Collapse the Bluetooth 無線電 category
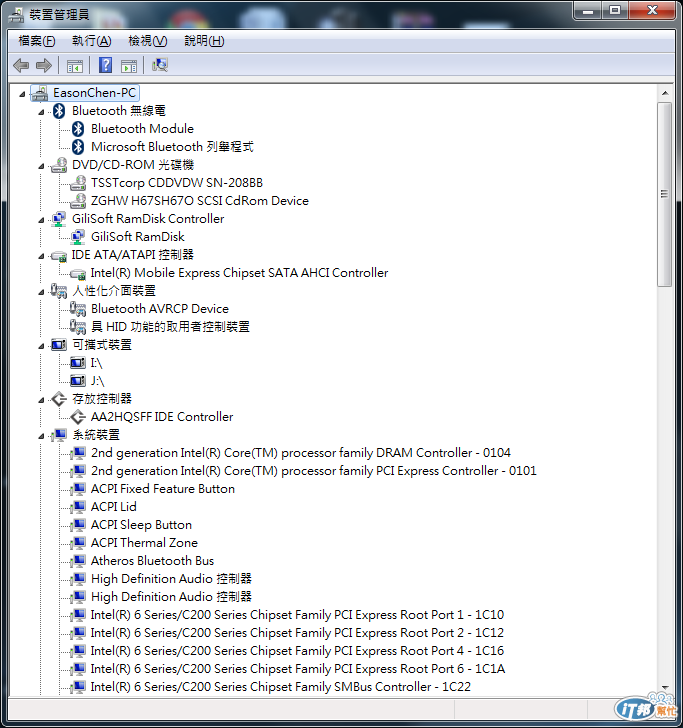The image size is (683, 728). [41, 112]
